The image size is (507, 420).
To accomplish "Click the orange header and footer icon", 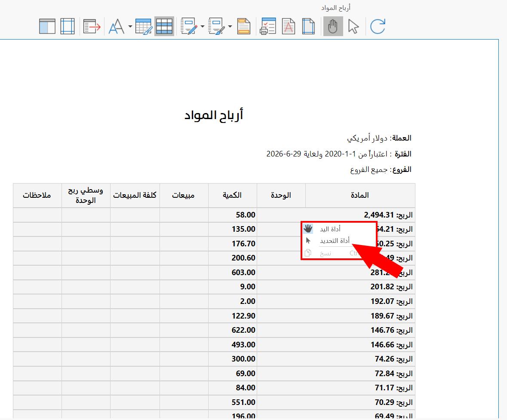I will coord(244,26).
